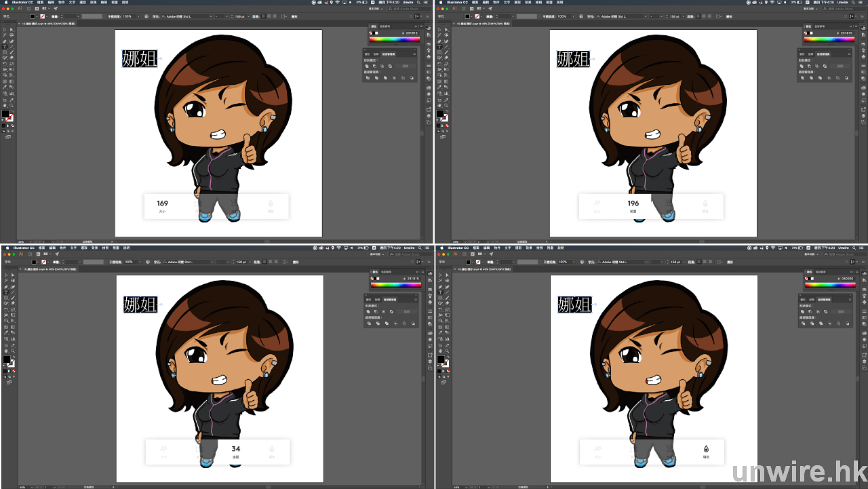868x489 pixels.
Task: Click the Hand tool in the 196 window
Action: pos(439,105)
